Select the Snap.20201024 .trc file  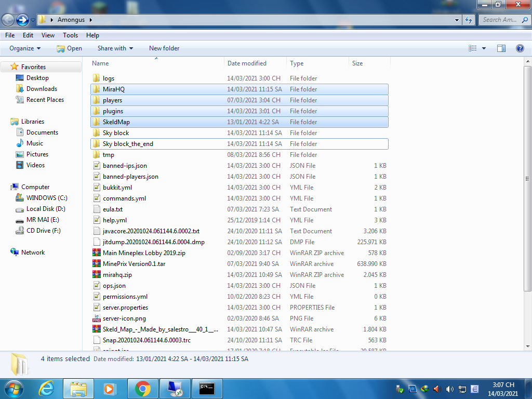[x=239, y=340]
